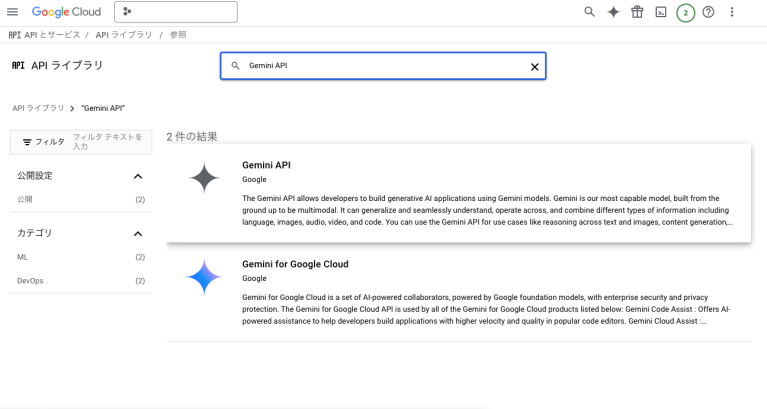Click the 2 件の結果 results count
Screen dimensions: 767x409
[x=192, y=136]
